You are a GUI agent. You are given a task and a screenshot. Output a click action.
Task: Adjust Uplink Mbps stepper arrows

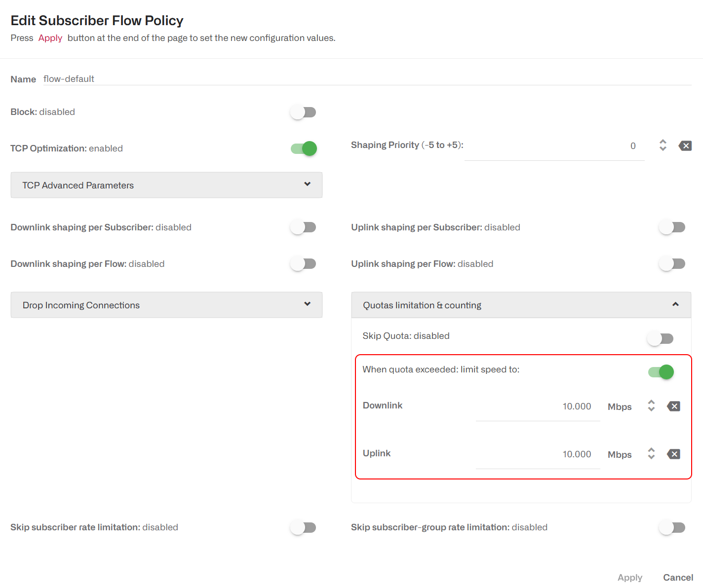[x=651, y=453]
